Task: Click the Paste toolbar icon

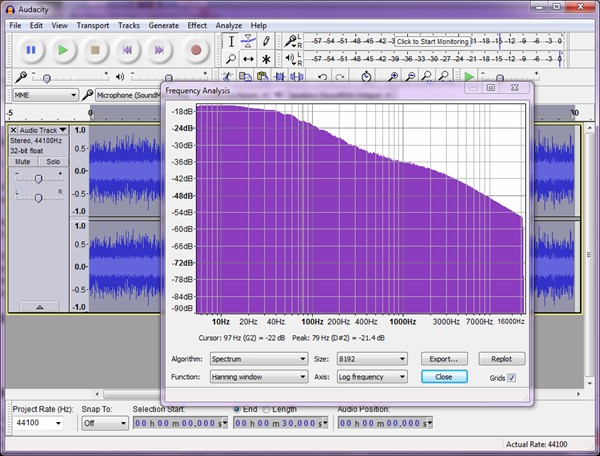Action: click(x=262, y=77)
